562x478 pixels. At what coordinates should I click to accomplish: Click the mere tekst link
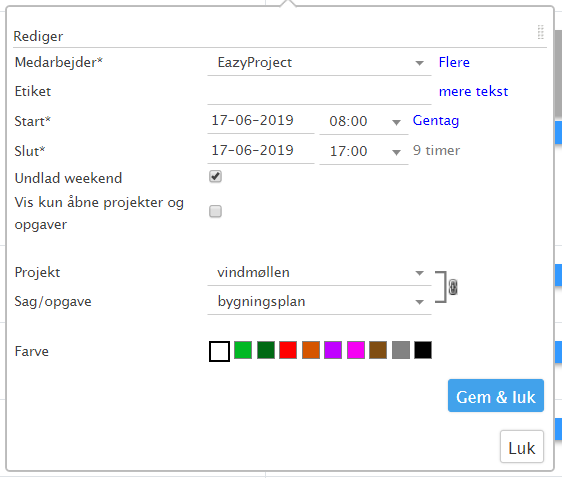[473, 91]
